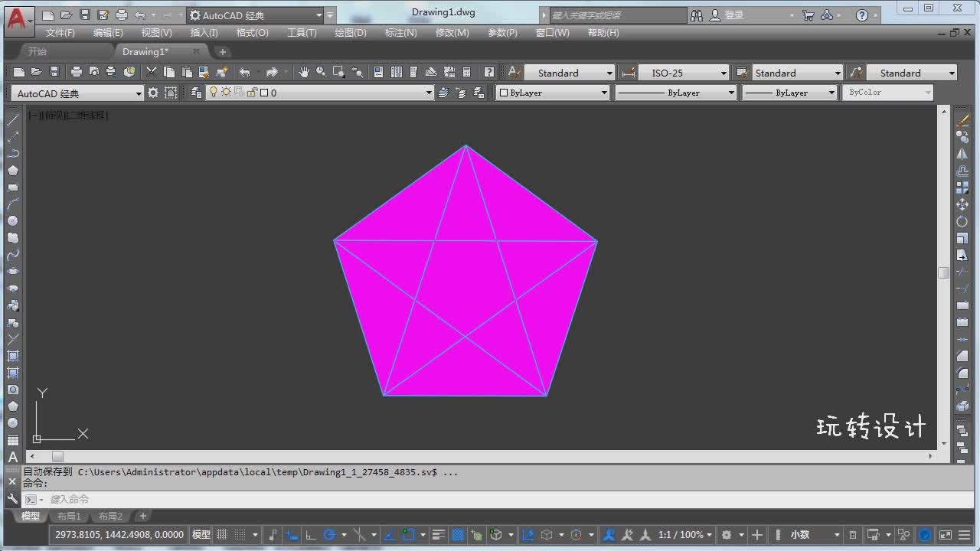Open the 绘图(D) menu
980x551 pixels.
pyautogui.click(x=351, y=32)
